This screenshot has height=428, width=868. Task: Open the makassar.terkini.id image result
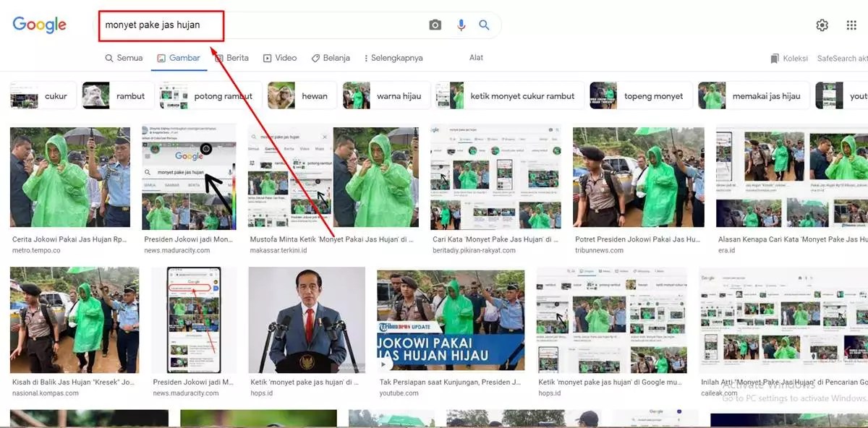click(332, 178)
